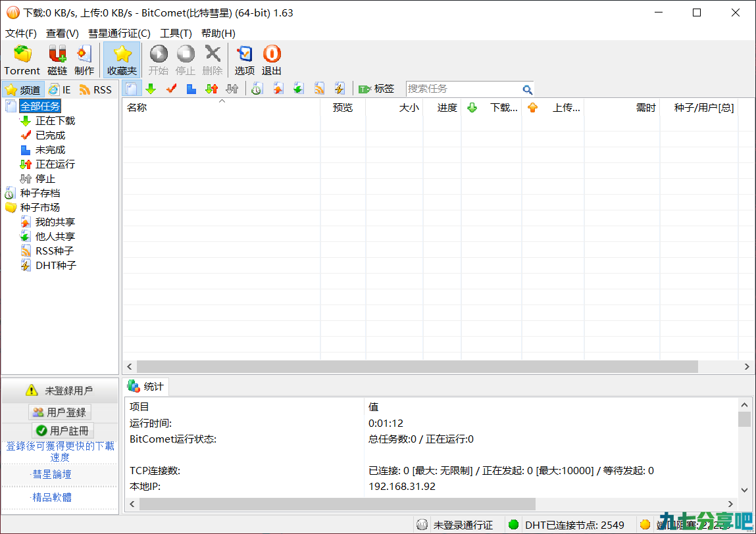The height and width of the screenshot is (534, 756).
Task: Click the 预览 column header
Action: click(x=343, y=107)
